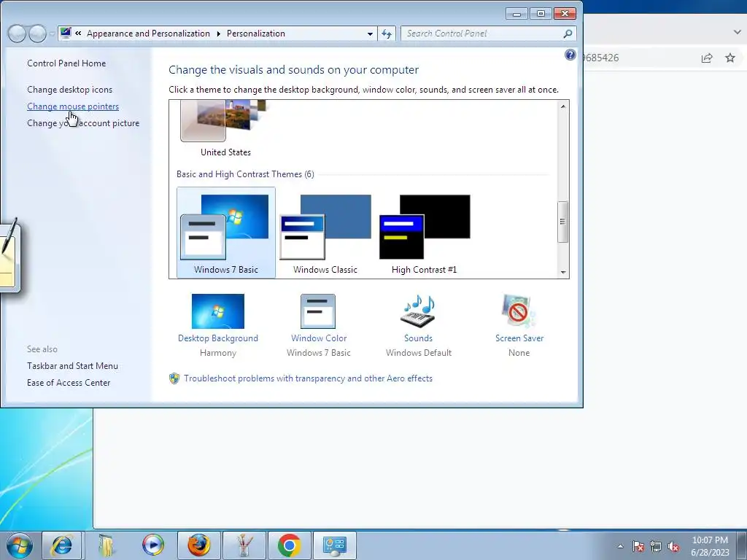The width and height of the screenshot is (747, 560).
Task: Open the Sounds music notes icon
Action: pyautogui.click(x=418, y=311)
